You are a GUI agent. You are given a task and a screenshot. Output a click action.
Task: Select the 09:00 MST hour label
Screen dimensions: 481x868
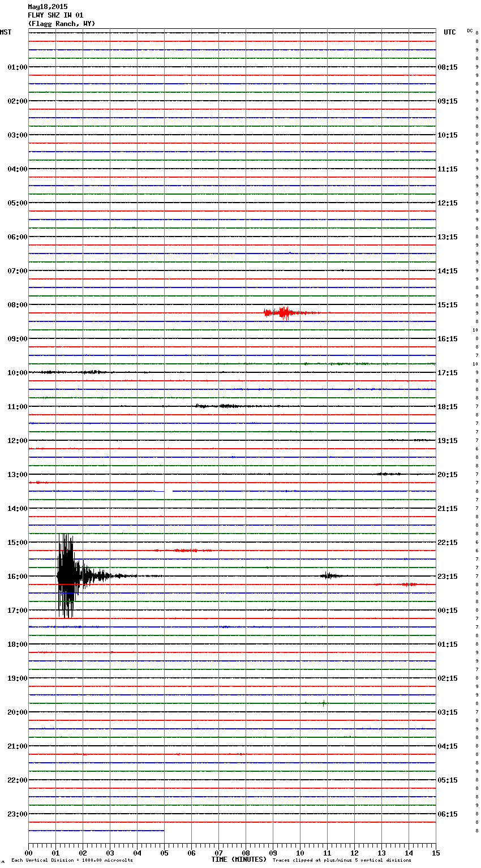click(17, 339)
